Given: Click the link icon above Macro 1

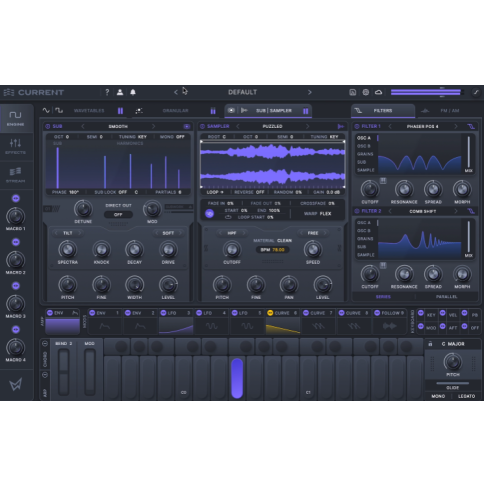Looking at the screenshot, I should pyautogui.click(x=16, y=198).
